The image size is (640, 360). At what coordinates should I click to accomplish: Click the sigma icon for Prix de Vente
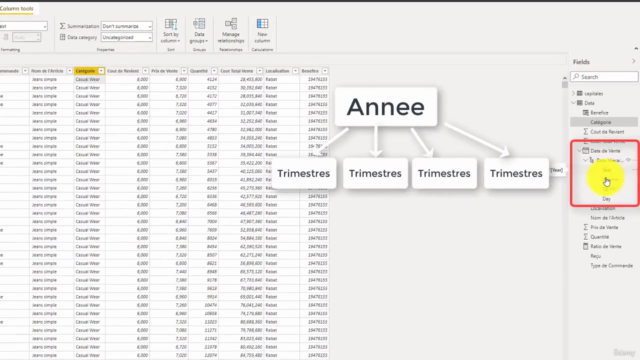[x=586, y=227]
